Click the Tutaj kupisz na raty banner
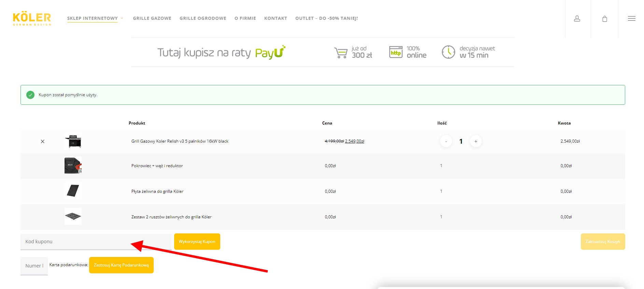 coord(323,52)
